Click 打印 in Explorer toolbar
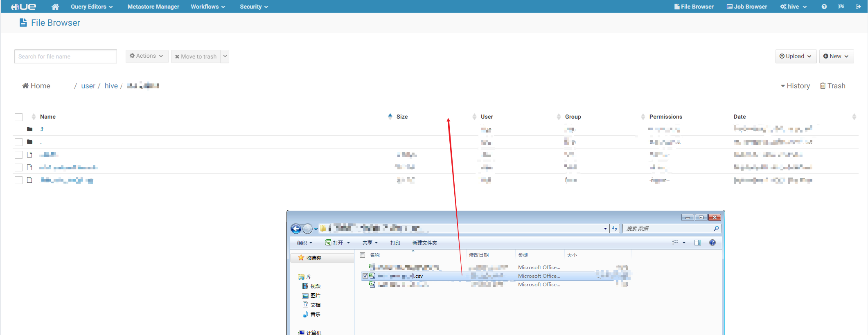The image size is (868, 335). click(x=395, y=243)
